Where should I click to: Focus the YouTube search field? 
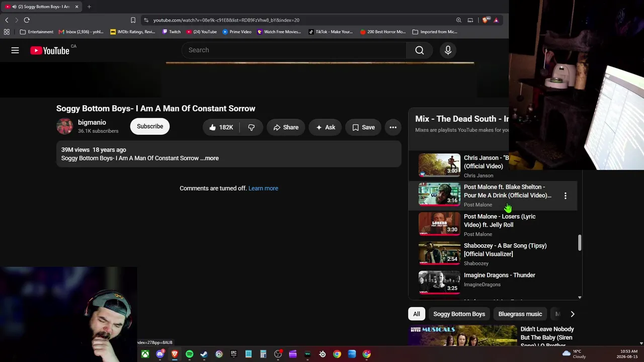(294, 50)
